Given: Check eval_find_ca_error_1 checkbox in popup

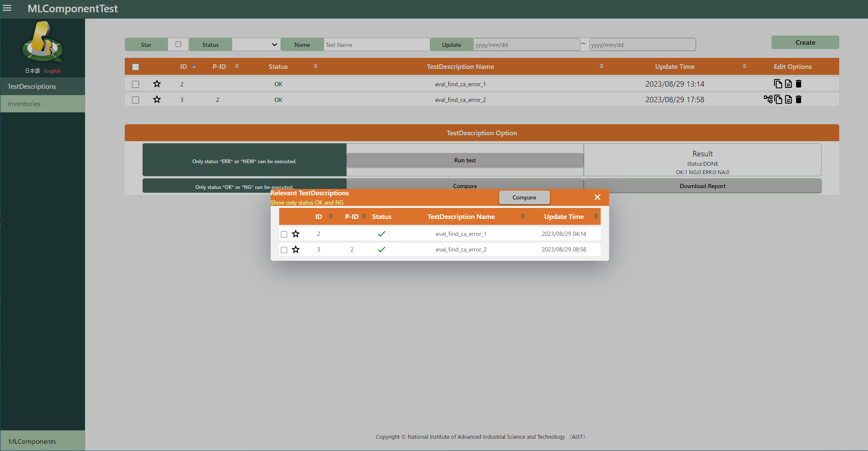Looking at the screenshot, I should 284,234.
